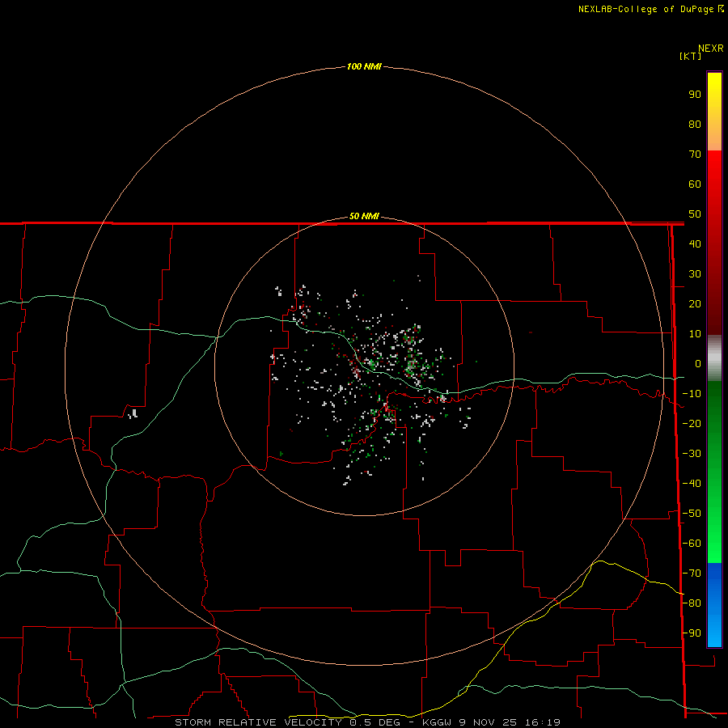Click the -60 knot scale label
The height and width of the screenshot is (728, 728).
[692, 544]
